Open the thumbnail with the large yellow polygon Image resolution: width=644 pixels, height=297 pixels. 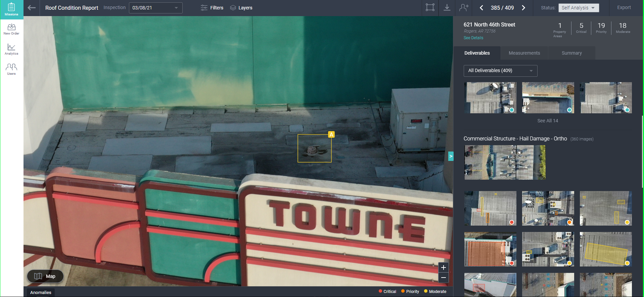point(606,249)
